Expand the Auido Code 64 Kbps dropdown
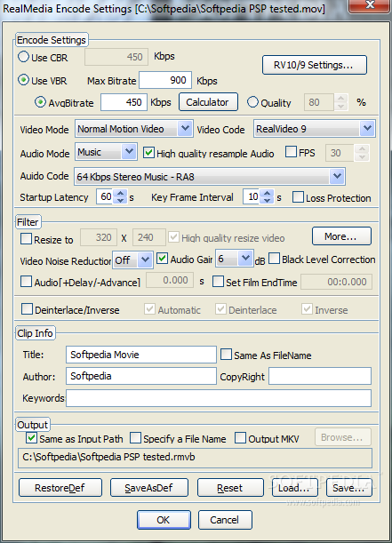This screenshot has width=392, height=543. point(337,176)
